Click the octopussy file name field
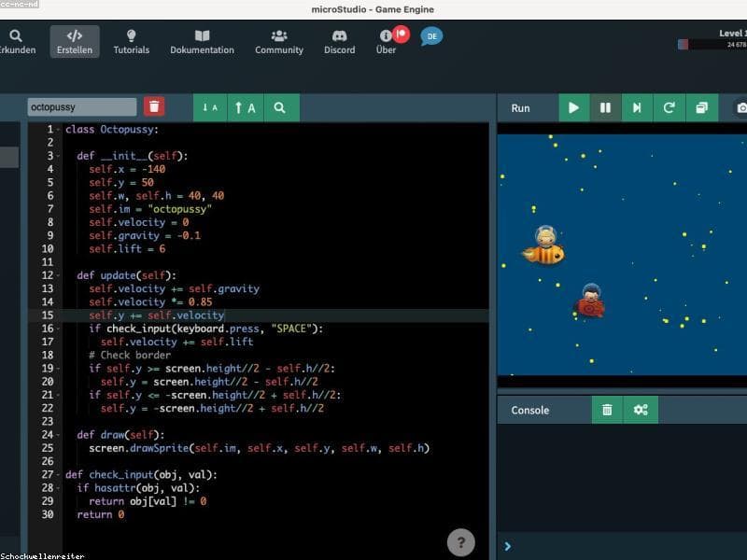The image size is (747, 560). click(x=82, y=107)
